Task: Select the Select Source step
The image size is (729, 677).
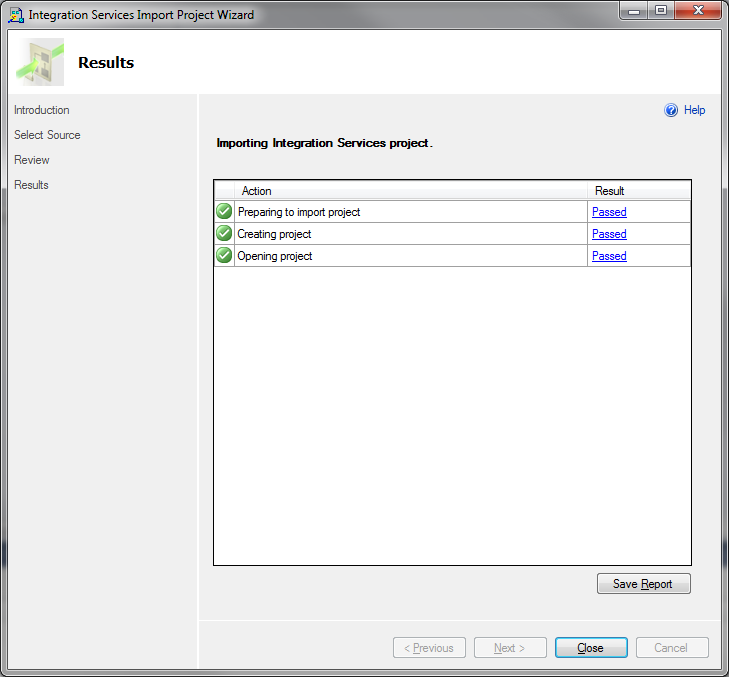Action: [47, 135]
